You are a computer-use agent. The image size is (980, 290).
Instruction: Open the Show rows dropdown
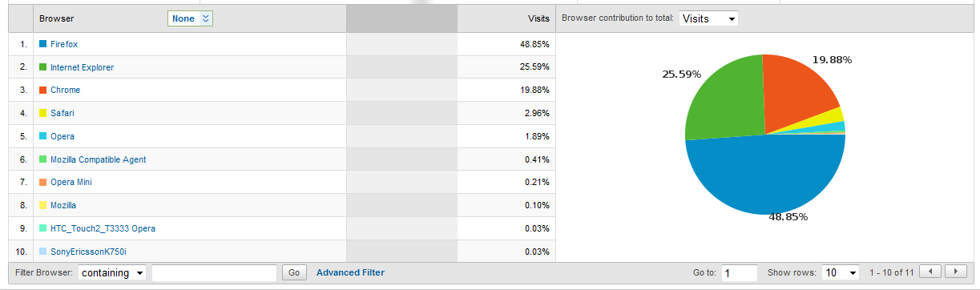click(x=841, y=273)
